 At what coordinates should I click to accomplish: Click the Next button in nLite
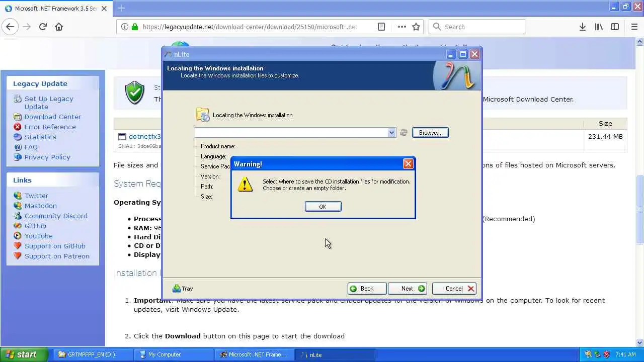coord(408,289)
